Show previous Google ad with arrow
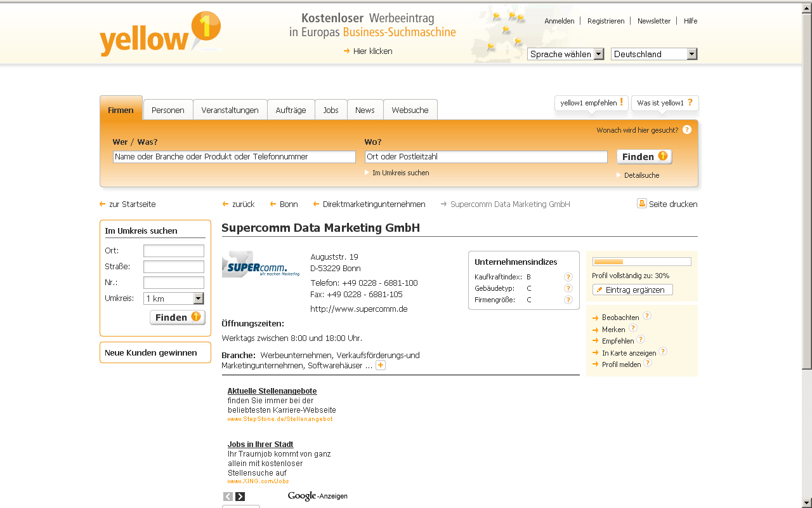The width and height of the screenshot is (812, 508). coord(228,497)
